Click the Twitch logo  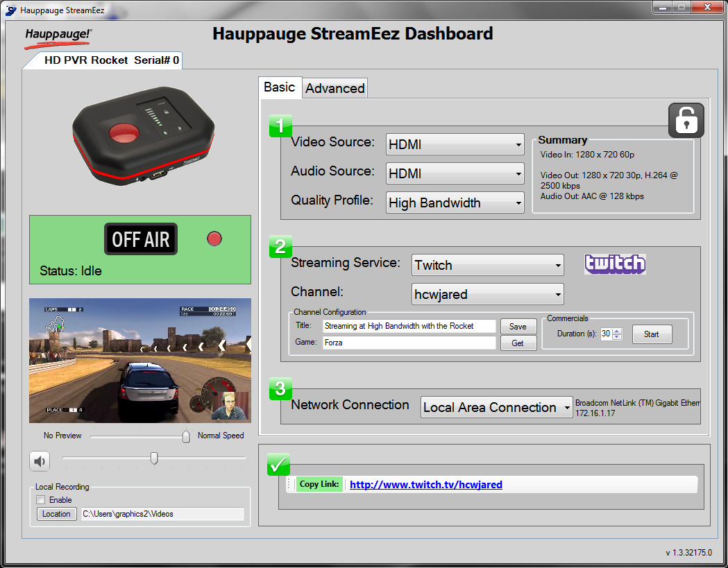tap(615, 264)
